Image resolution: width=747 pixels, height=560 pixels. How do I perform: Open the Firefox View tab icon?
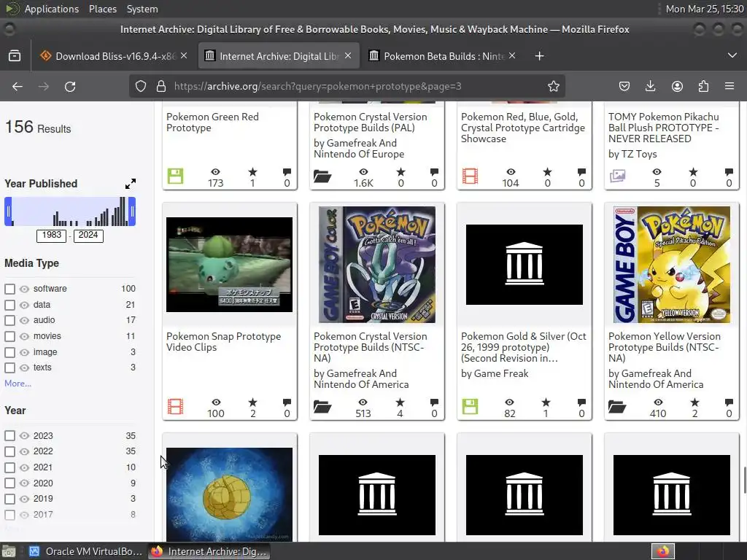pos(15,55)
